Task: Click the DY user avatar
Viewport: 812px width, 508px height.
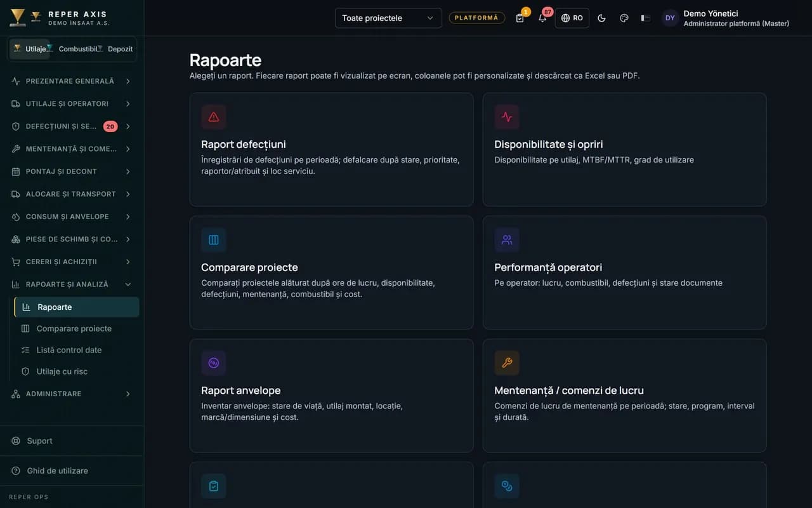Action: pyautogui.click(x=670, y=18)
